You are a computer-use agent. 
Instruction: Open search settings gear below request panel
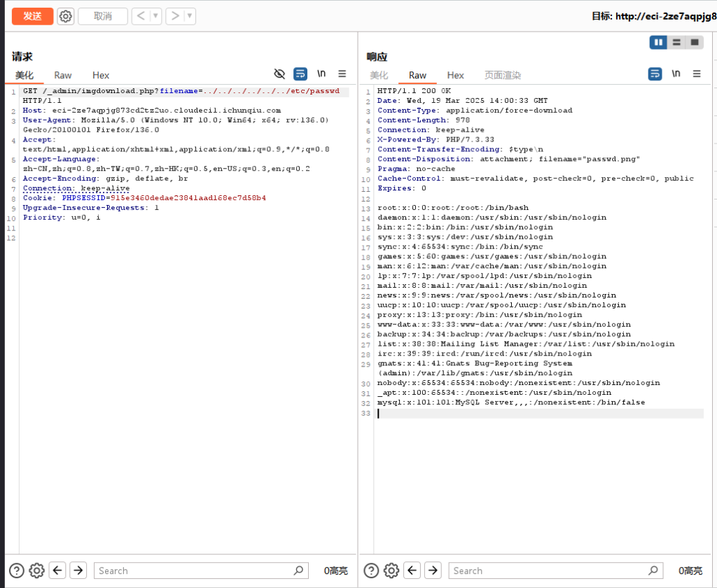coord(36,570)
